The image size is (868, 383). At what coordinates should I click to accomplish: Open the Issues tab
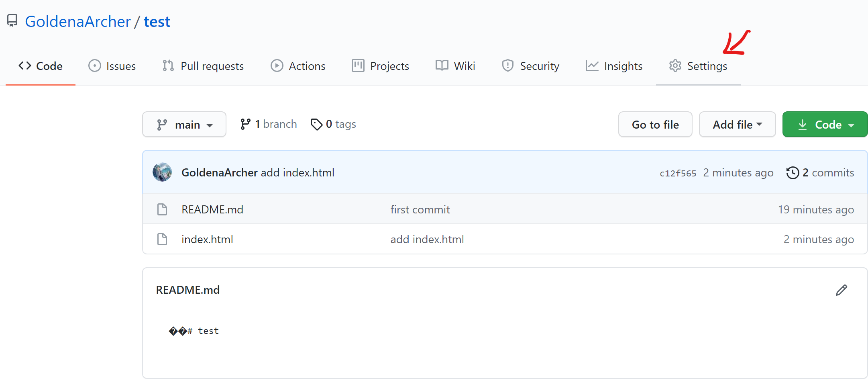[x=112, y=66]
